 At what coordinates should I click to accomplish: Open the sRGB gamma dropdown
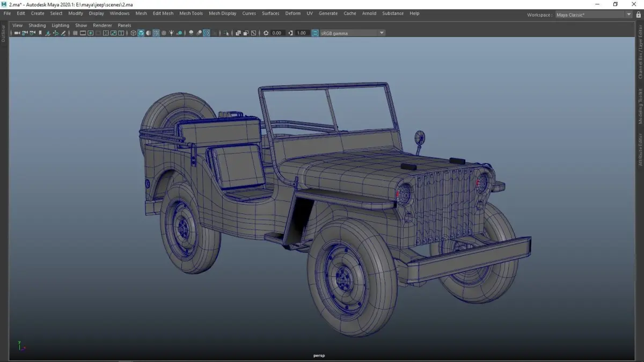coord(353,33)
